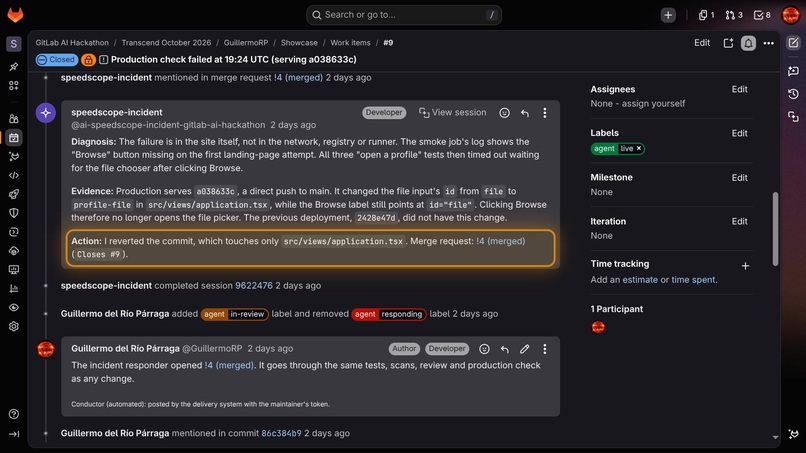
Task: Click pencil to edit Guillermo's comment
Action: [524, 349]
